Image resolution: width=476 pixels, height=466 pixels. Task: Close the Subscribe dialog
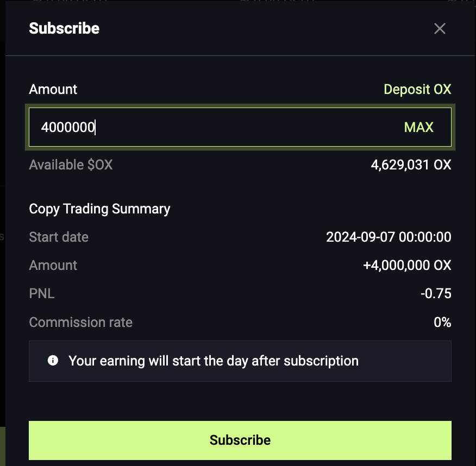pos(440,29)
